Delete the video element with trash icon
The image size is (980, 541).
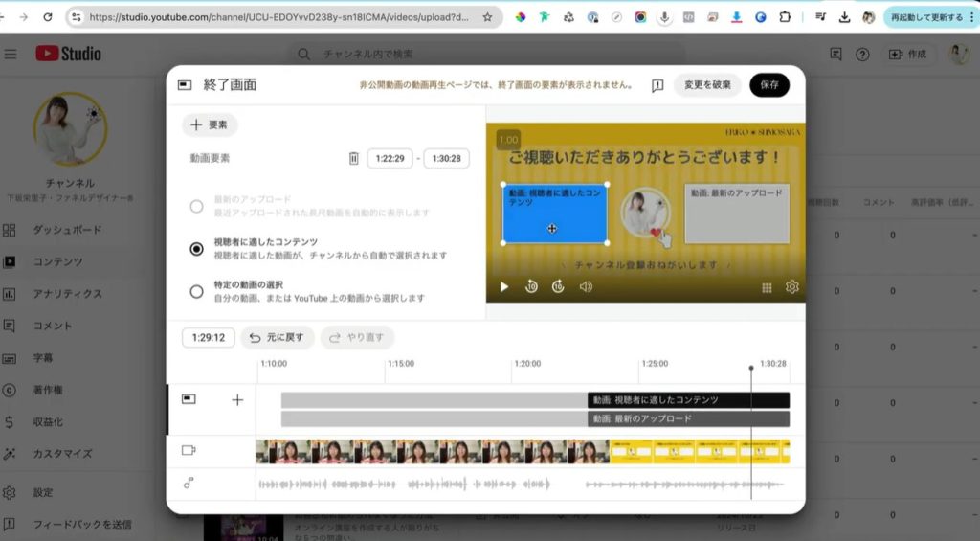click(x=353, y=159)
